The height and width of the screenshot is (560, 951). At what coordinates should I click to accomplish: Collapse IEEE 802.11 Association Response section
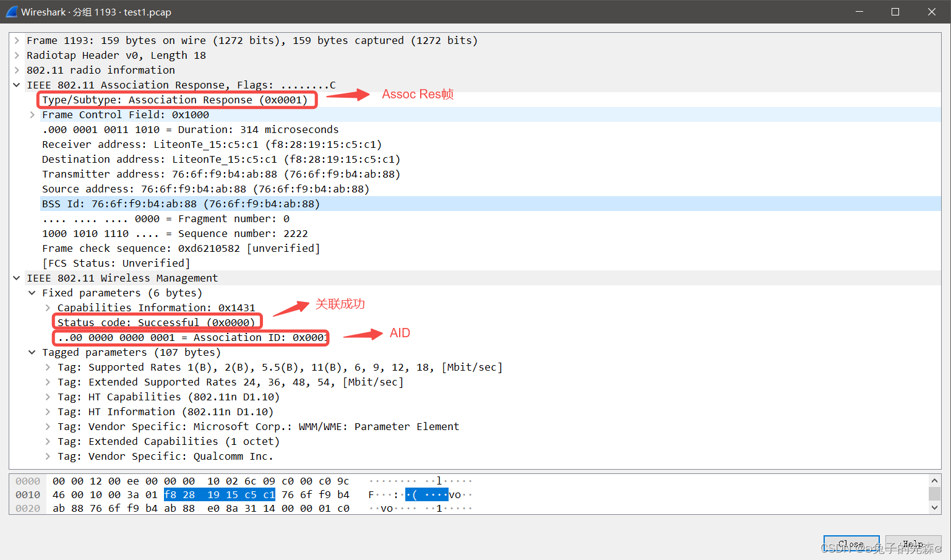(17, 85)
